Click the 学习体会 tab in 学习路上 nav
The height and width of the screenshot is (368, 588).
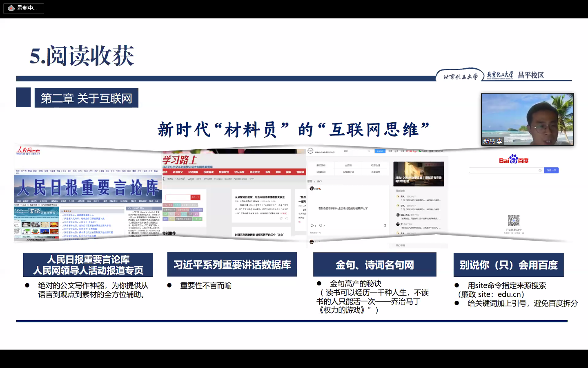coord(239,172)
